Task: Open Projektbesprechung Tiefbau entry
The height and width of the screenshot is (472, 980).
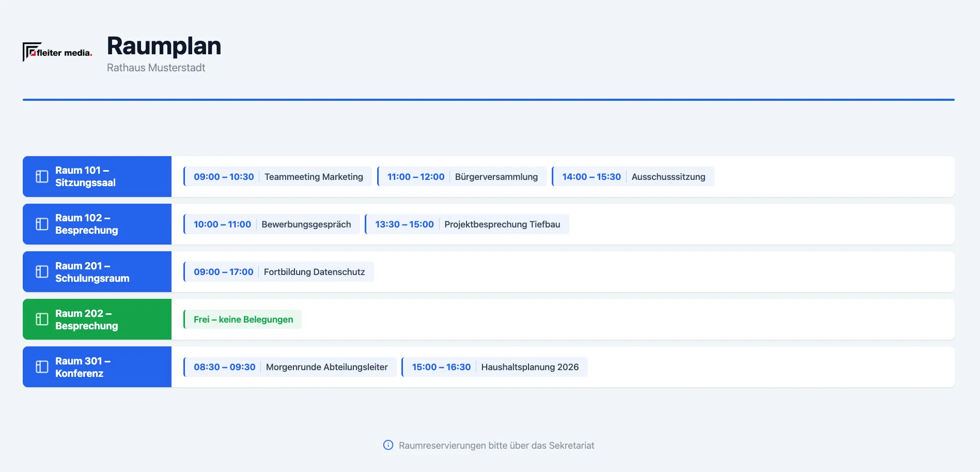Action: coord(467,224)
